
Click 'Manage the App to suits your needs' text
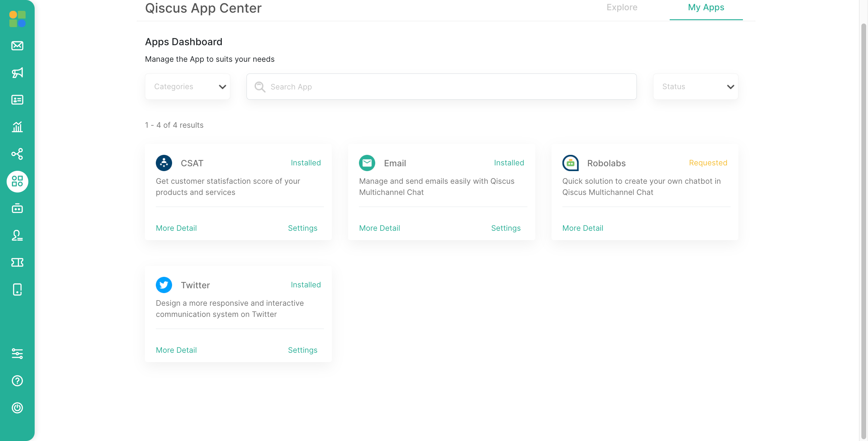(x=209, y=59)
